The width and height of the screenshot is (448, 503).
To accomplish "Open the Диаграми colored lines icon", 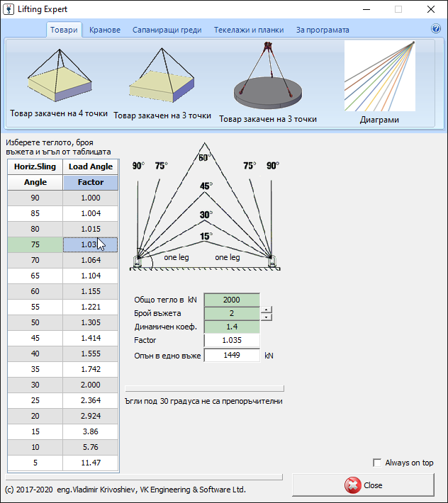I will pos(379,77).
